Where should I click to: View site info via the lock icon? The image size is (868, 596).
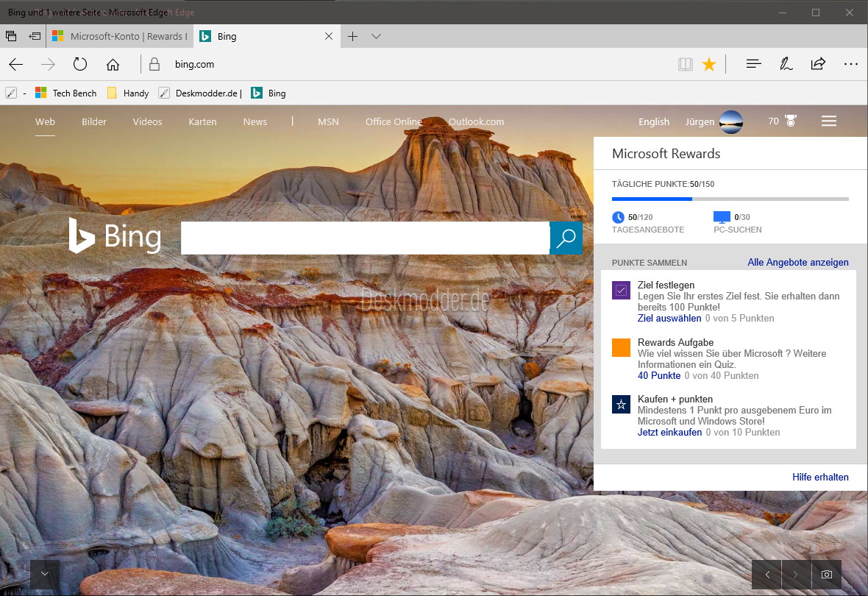(x=154, y=64)
